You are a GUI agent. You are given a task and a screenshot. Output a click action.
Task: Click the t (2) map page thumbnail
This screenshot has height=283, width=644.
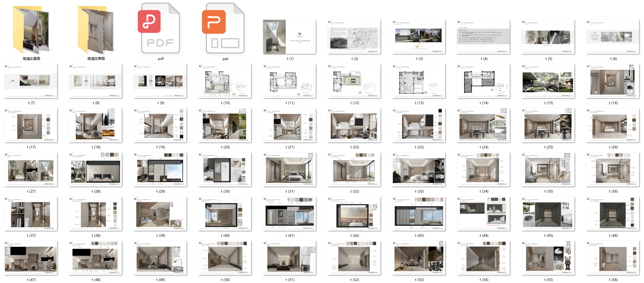[x=354, y=37]
